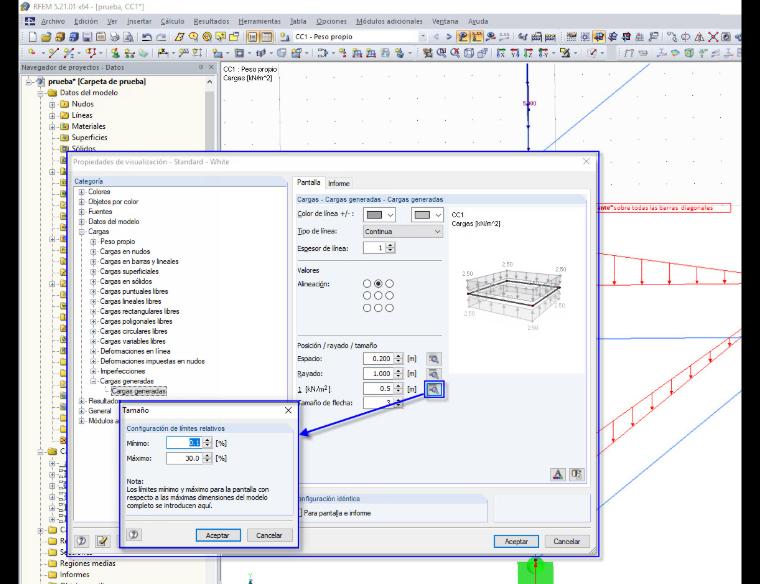This screenshot has height=584, width=760.
Task: Go to next load case arrow
Action: [449, 37]
